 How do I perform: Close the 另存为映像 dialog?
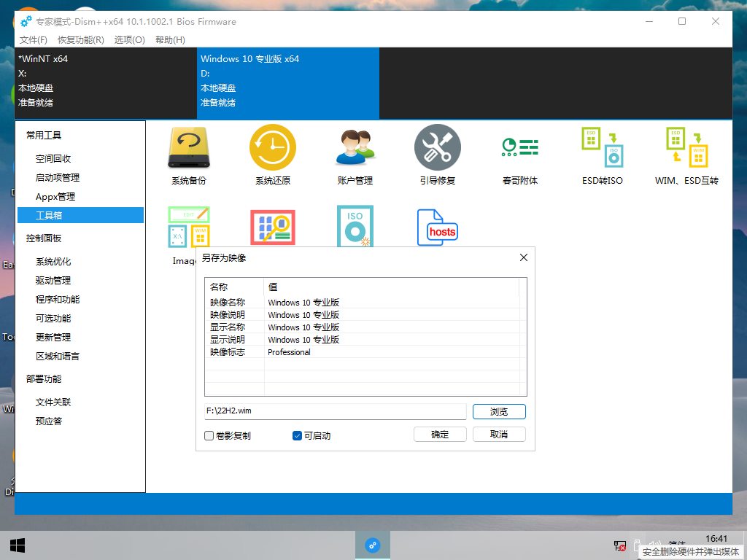click(x=524, y=257)
